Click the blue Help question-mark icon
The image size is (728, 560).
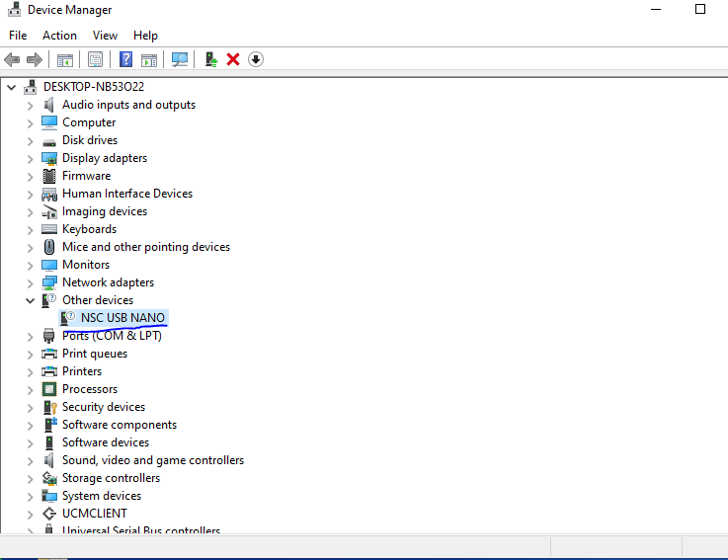125,59
